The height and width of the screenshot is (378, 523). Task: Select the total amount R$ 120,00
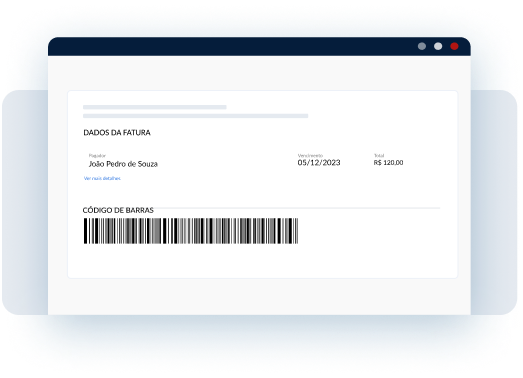(388, 162)
